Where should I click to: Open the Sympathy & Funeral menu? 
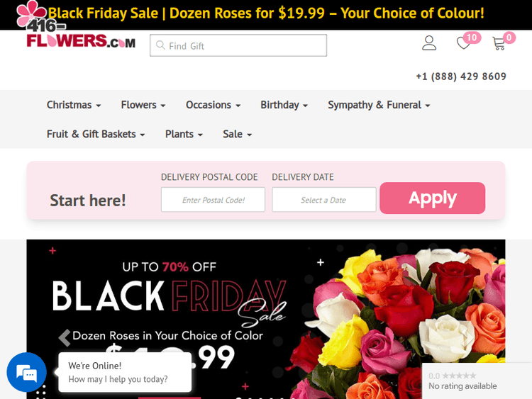point(379,105)
